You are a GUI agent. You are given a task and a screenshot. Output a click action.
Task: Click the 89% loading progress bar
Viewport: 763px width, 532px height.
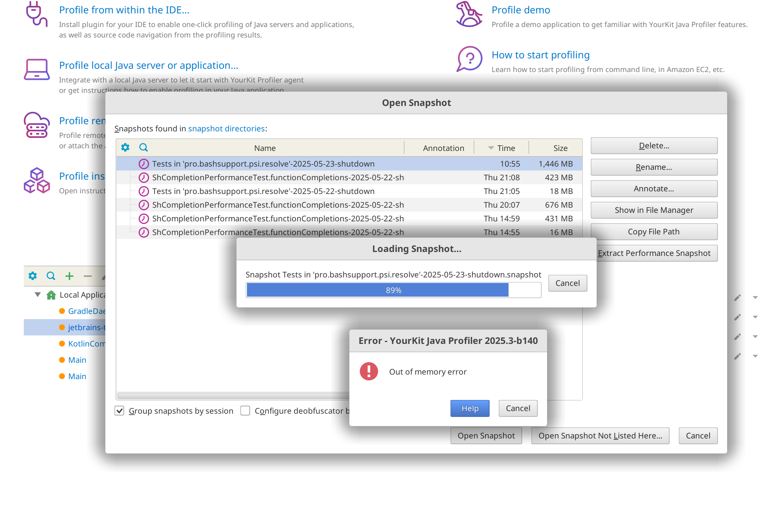click(393, 290)
